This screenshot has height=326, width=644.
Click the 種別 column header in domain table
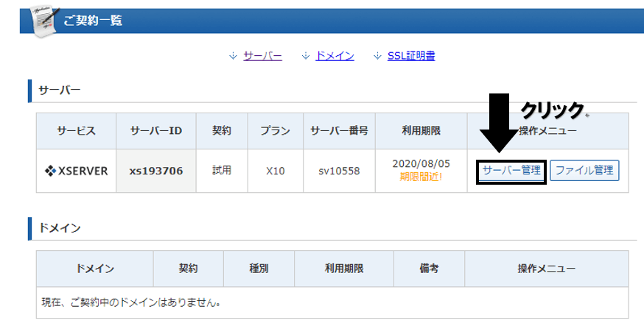(259, 269)
